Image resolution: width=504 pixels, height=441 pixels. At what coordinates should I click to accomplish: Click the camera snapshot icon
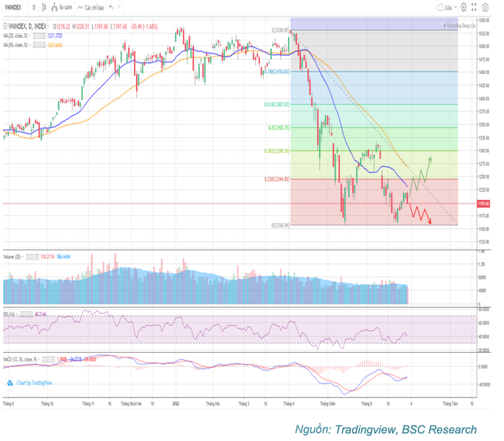tap(487, 7)
